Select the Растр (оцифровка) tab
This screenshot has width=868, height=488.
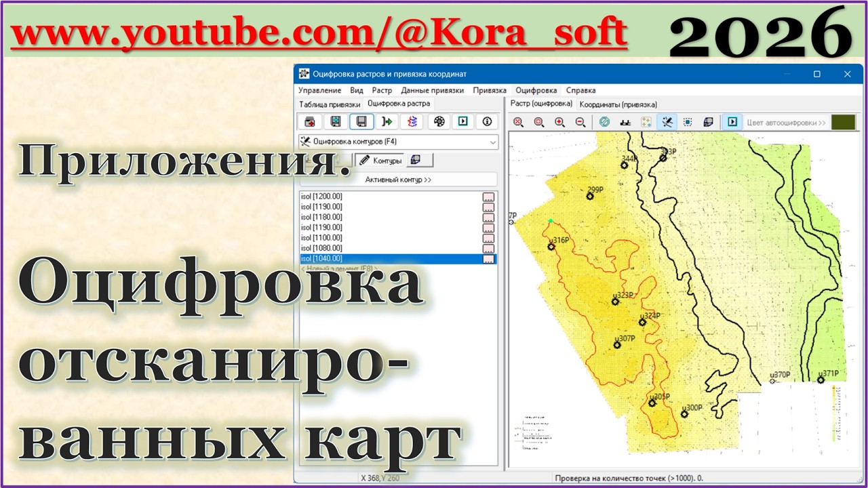541,104
